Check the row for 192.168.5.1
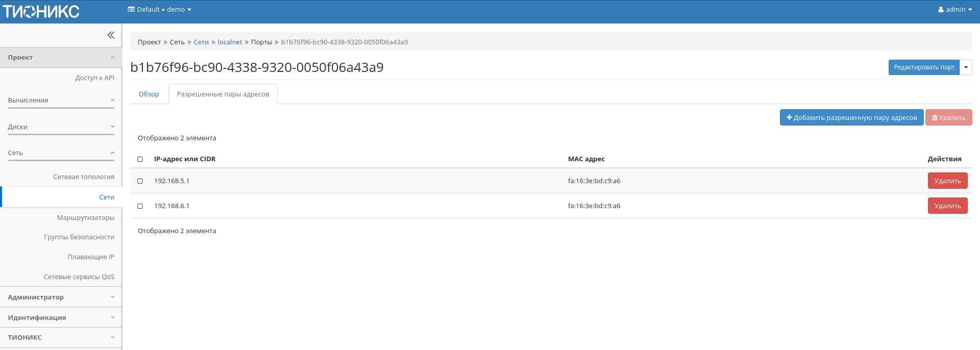 140,181
